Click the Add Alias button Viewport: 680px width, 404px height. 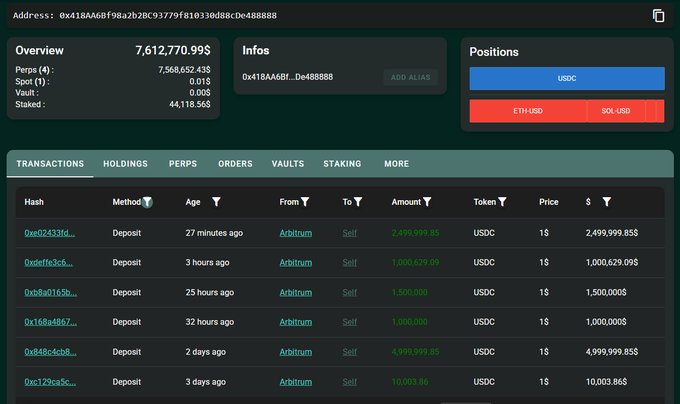(410, 77)
